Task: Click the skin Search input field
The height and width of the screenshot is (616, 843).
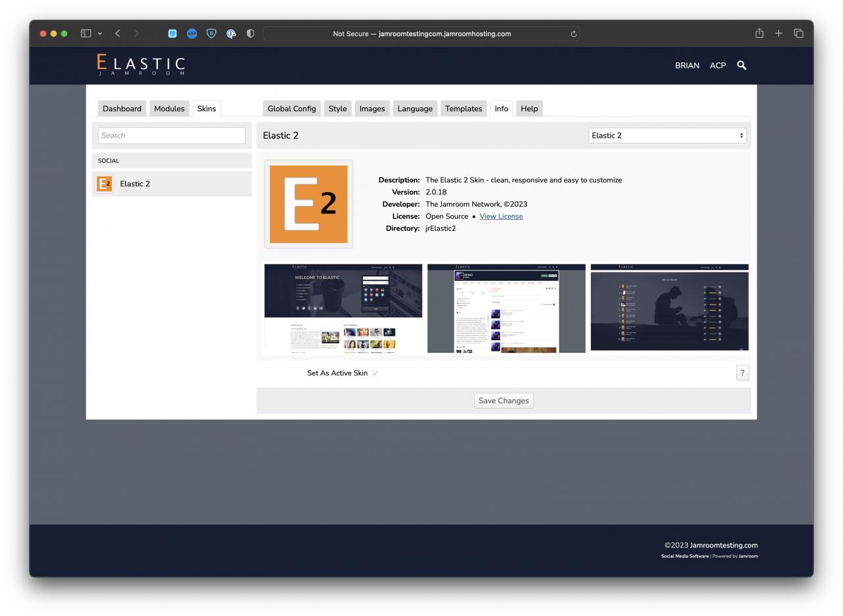Action: pyautogui.click(x=171, y=136)
